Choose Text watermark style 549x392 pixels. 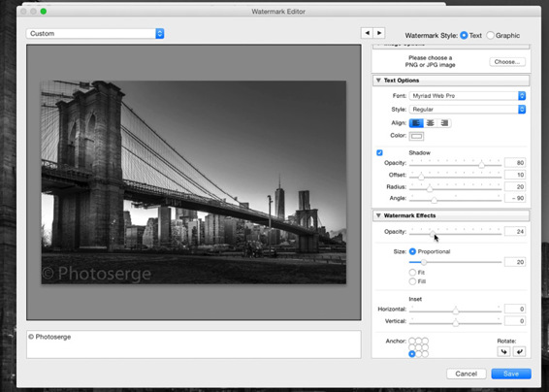point(464,35)
